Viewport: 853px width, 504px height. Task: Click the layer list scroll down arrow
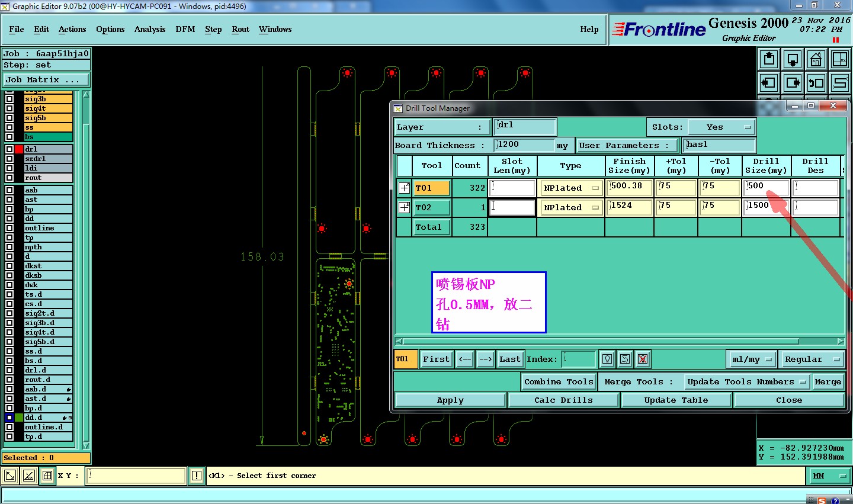point(86,445)
